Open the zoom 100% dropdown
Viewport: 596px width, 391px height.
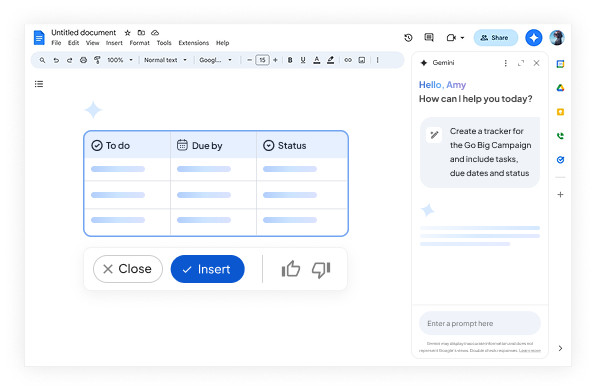point(120,60)
